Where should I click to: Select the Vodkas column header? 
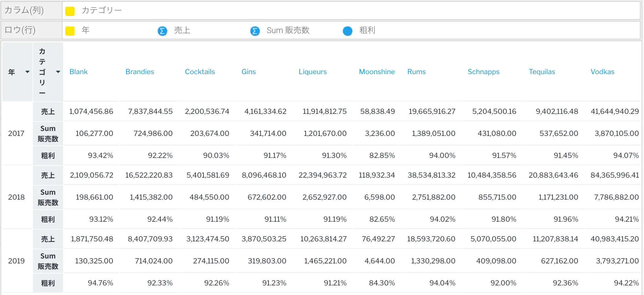coord(602,72)
